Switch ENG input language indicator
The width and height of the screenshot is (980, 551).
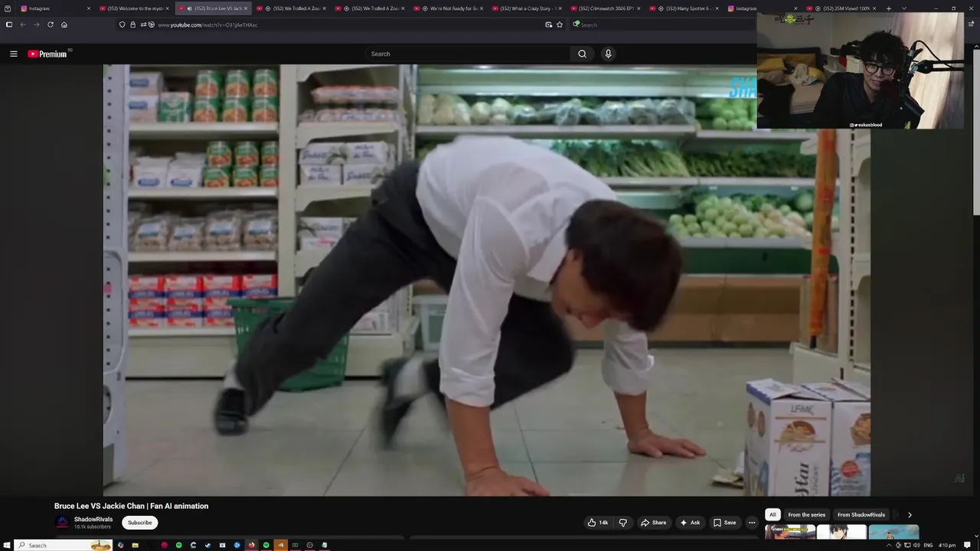928,545
